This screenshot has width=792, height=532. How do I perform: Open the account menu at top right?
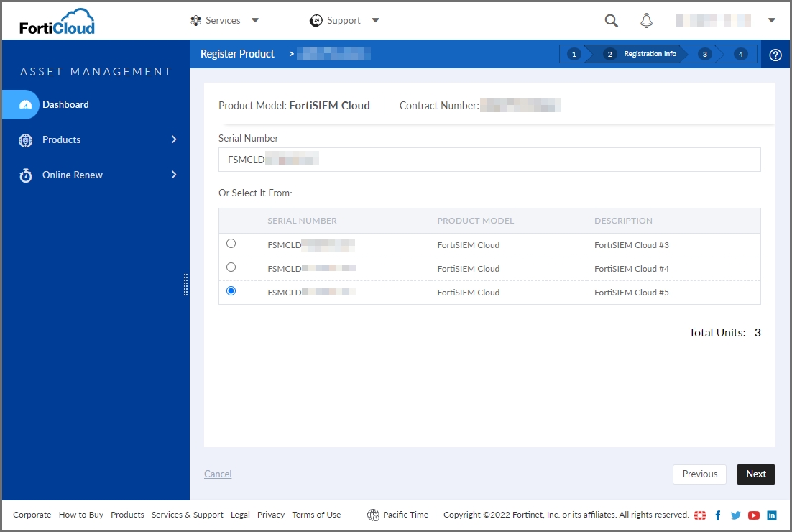point(771,20)
